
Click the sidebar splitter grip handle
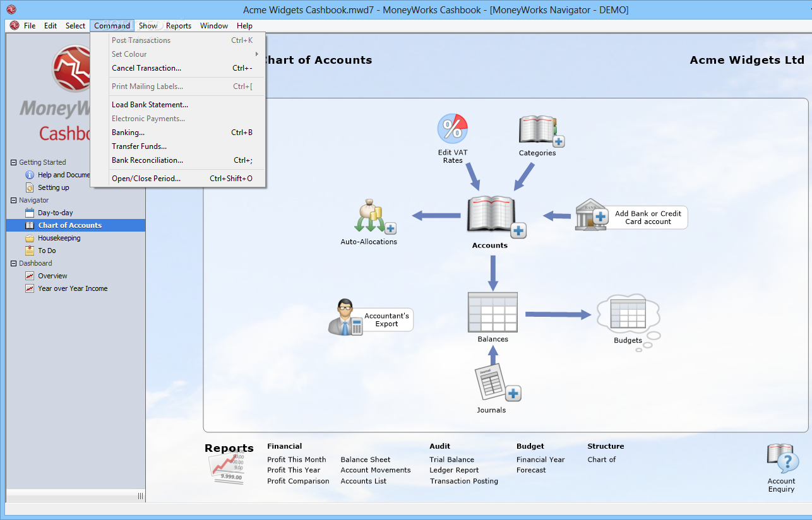click(x=141, y=497)
